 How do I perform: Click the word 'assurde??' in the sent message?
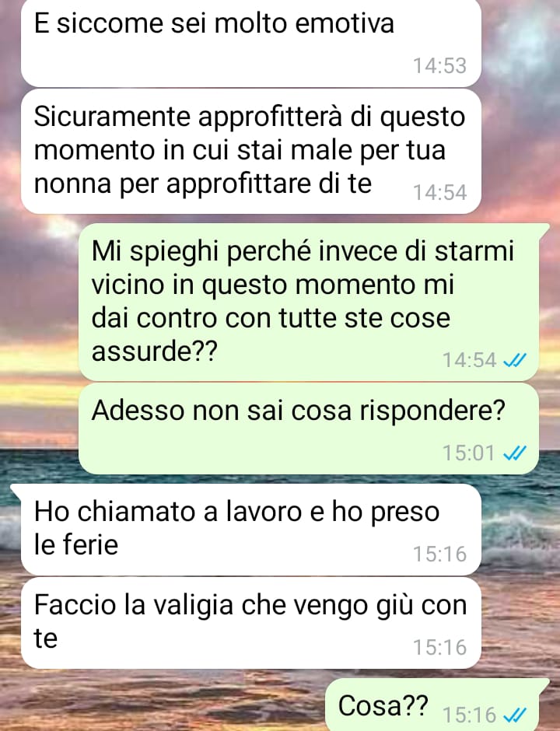tap(154, 351)
